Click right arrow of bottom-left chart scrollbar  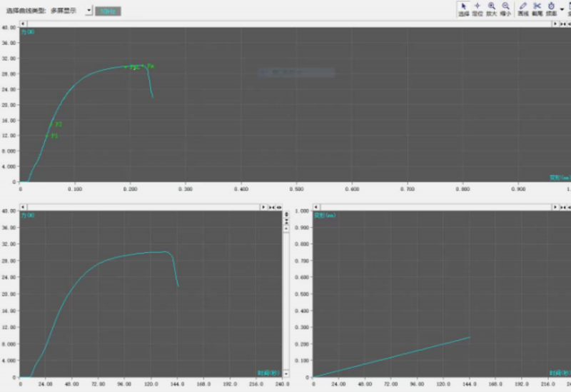coord(263,206)
